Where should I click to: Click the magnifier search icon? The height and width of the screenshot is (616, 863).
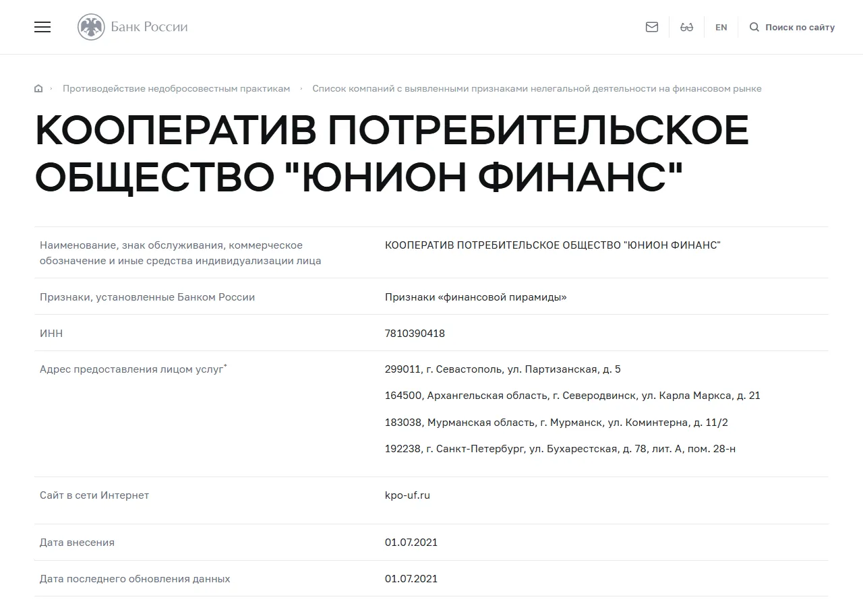754,27
